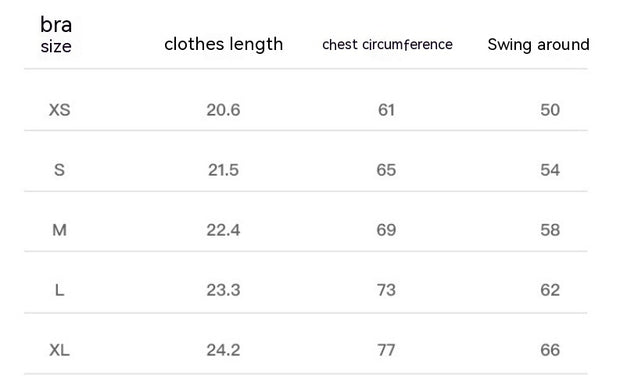This screenshot has width=620, height=392.
Task: Select swing around value 50
Action: (550, 110)
